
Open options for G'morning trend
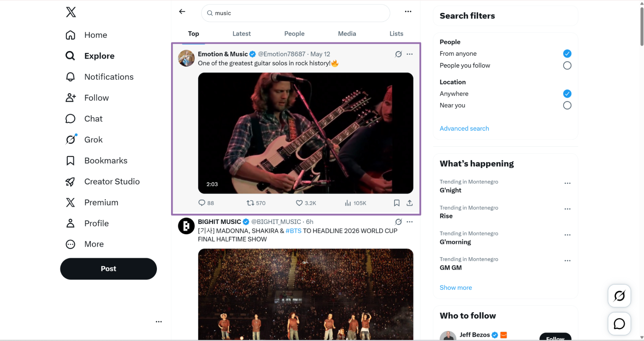(567, 235)
